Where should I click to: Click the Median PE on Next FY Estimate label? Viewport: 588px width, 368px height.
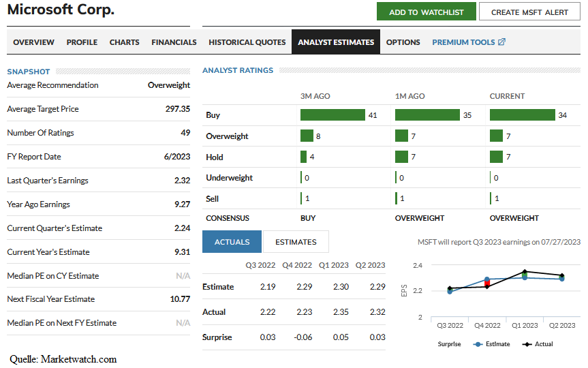click(x=62, y=322)
